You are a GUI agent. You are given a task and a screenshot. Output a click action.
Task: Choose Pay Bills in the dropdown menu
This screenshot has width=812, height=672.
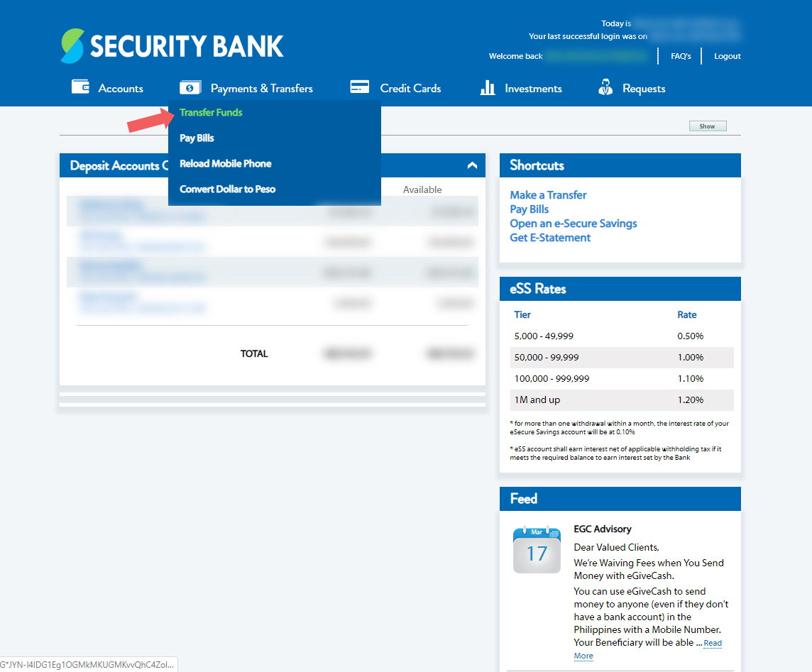(197, 138)
